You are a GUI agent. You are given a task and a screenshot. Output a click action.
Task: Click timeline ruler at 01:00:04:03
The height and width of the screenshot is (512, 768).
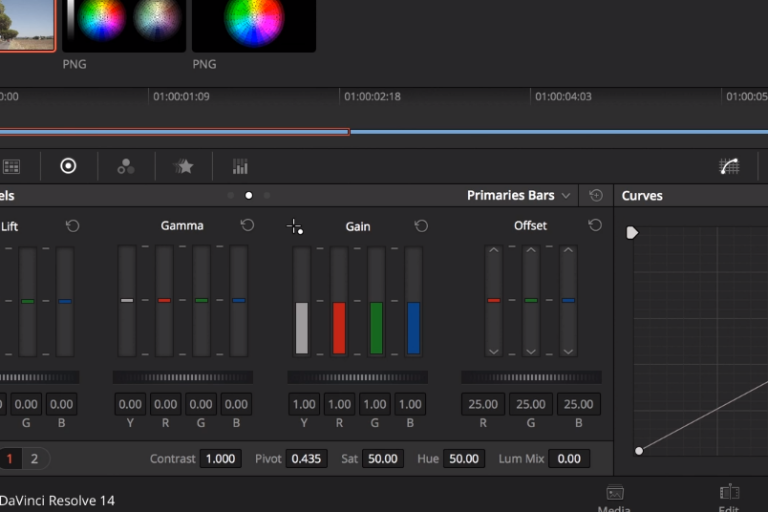tap(563, 97)
